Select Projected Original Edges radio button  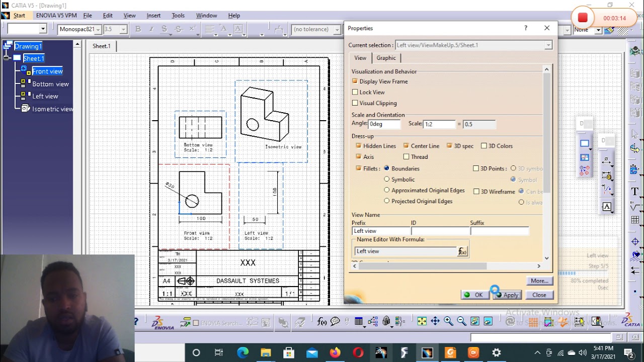387,201
